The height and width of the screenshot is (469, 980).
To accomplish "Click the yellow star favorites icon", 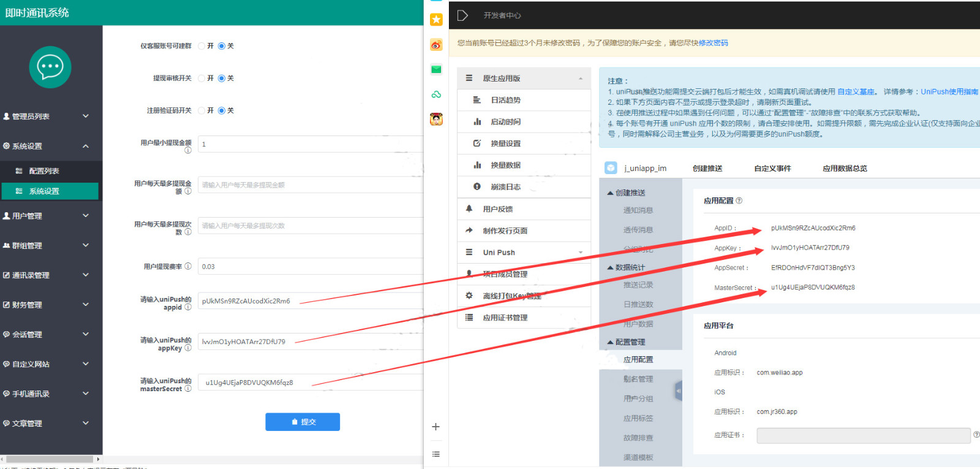I will (x=436, y=20).
